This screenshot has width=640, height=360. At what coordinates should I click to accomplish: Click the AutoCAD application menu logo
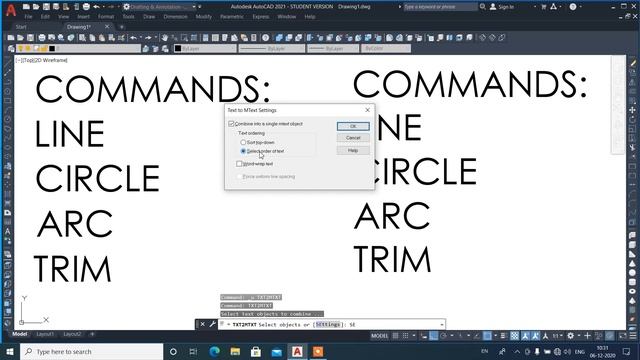tap(11, 10)
